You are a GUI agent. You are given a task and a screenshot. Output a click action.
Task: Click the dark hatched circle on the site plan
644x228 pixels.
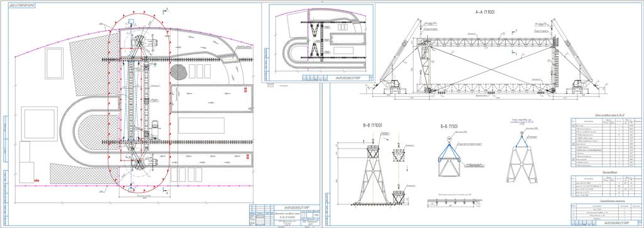[x=179, y=72]
